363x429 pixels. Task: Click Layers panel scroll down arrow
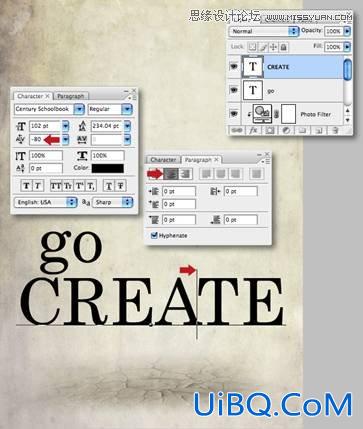(x=348, y=120)
